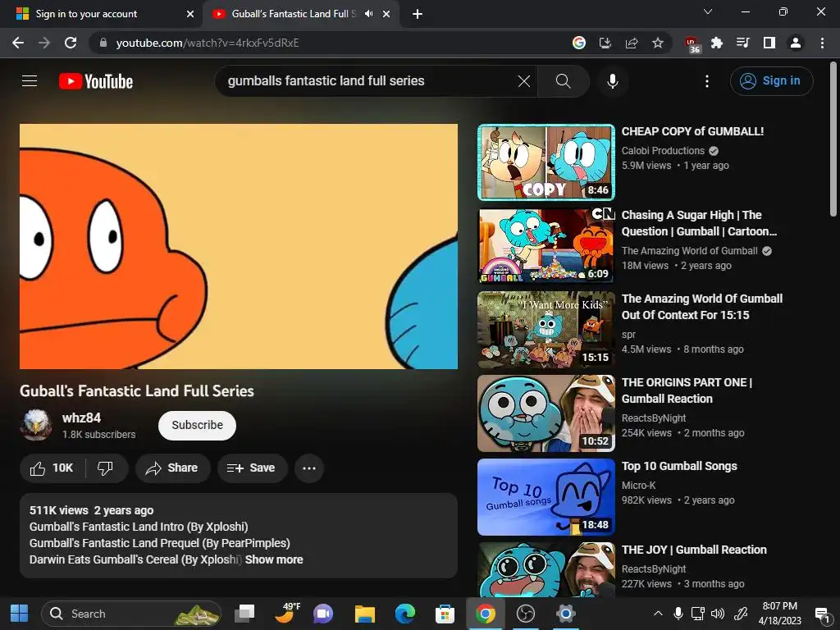
Task: Click the video player frame
Action: 239,246
